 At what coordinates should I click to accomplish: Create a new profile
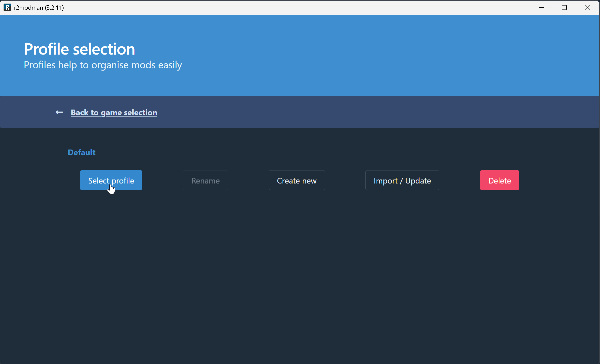pos(297,180)
